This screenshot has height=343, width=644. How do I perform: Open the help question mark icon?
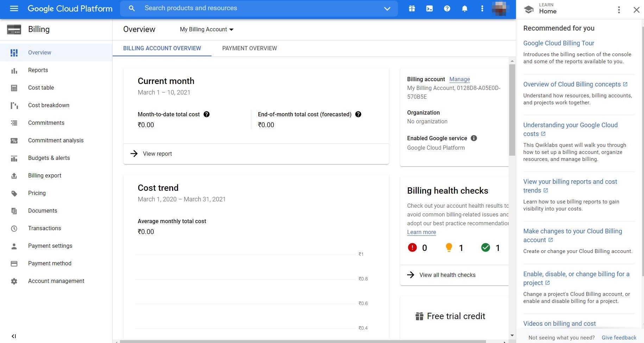tap(447, 8)
